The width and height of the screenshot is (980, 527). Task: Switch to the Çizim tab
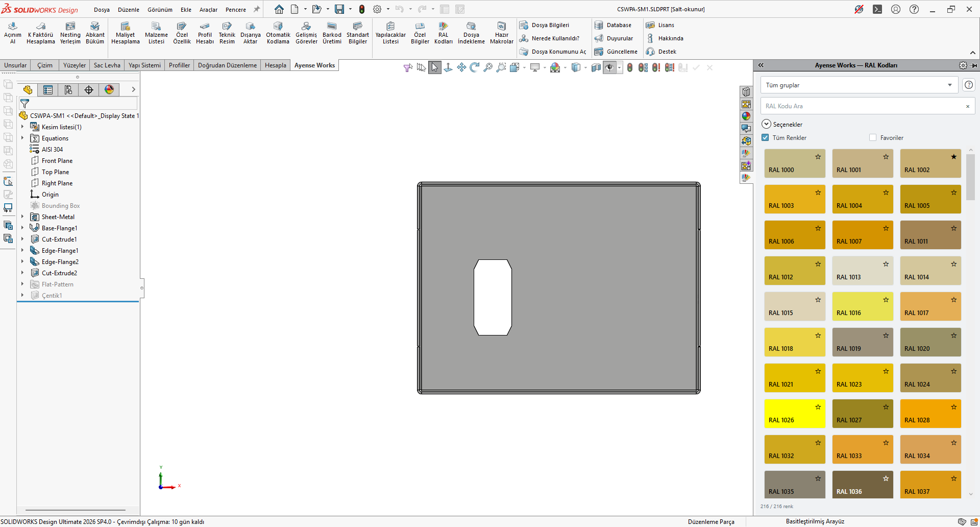pos(45,65)
